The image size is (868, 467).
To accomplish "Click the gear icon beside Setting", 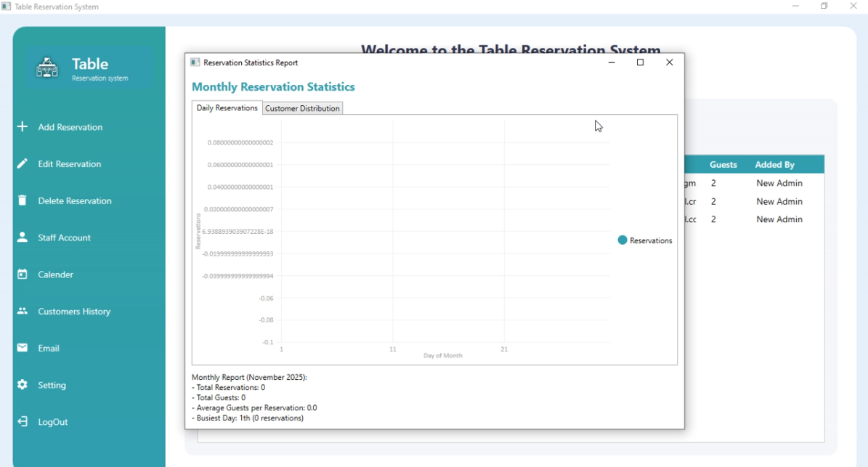I will click(x=22, y=384).
